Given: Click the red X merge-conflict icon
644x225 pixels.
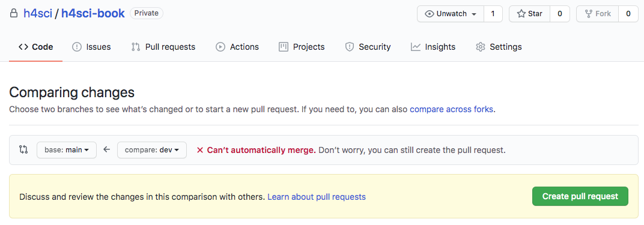Looking at the screenshot, I should [200, 150].
